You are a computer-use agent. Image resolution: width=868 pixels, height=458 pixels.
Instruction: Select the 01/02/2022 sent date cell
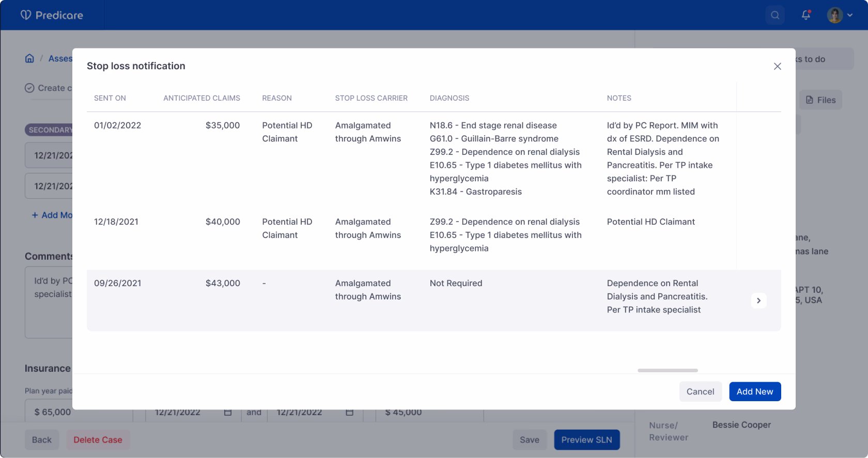tap(118, 125)
